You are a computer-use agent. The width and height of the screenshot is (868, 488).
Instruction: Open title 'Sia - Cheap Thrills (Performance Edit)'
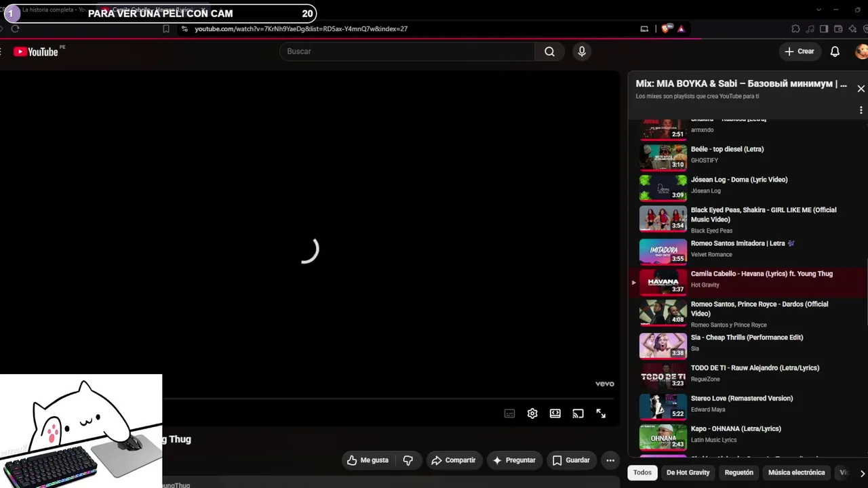coord(747,338)
